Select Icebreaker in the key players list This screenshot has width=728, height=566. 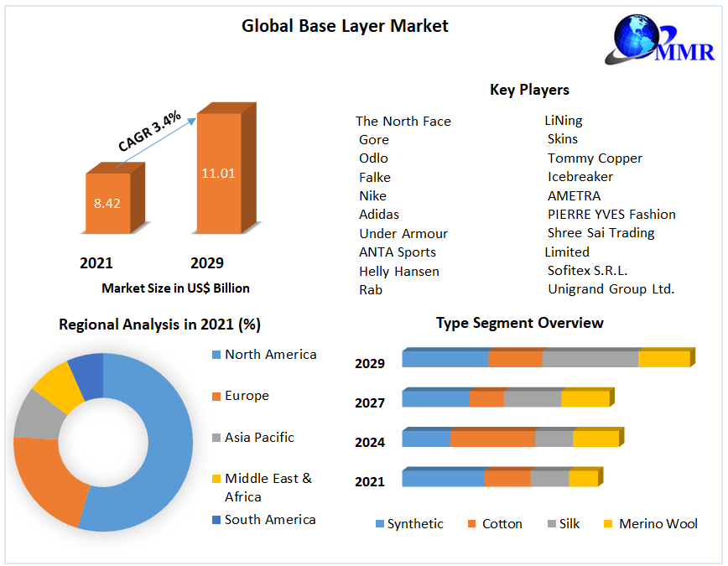(580, 177)
